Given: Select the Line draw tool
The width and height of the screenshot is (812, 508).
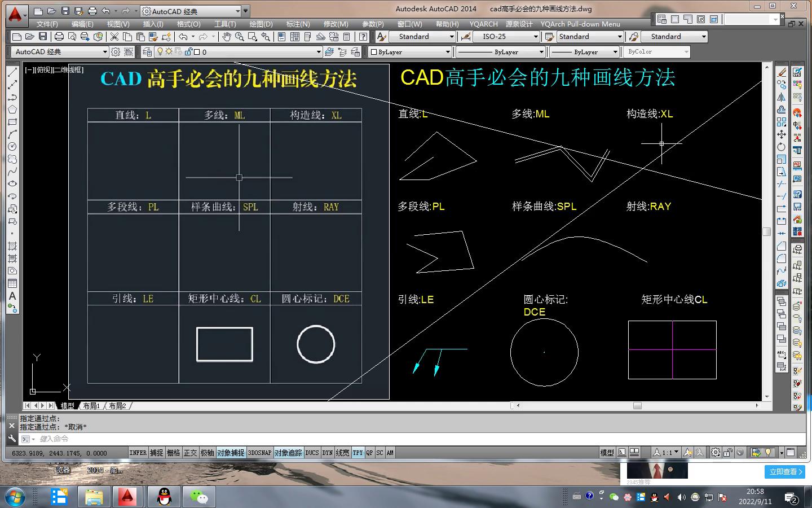Looking at the screenshot, I should (12, 72).
